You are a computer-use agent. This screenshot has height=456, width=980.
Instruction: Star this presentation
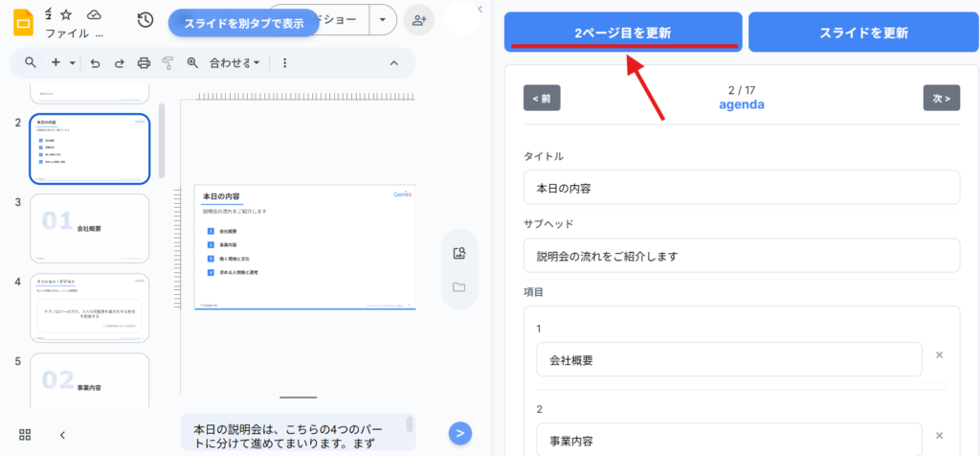(x=67, y=14)
